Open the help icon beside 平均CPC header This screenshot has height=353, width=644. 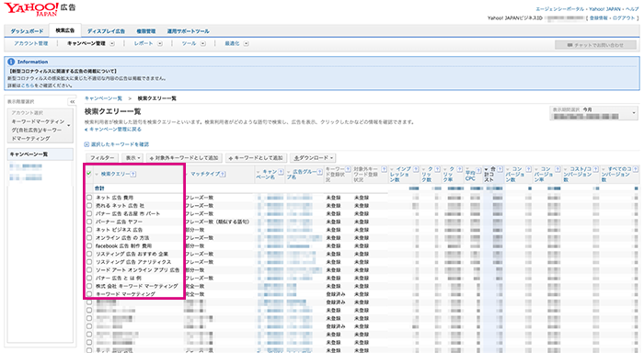pyautogui.click(x=478, y=170)
